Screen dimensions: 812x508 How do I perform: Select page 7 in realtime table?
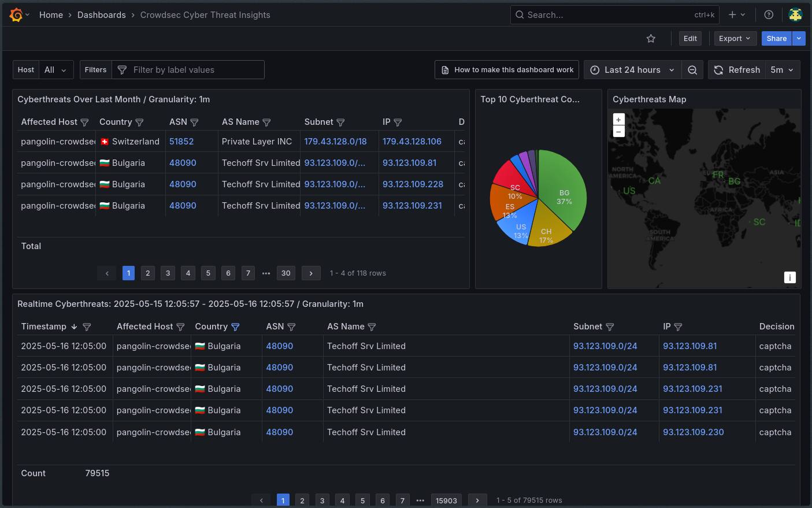pos(402,500)
